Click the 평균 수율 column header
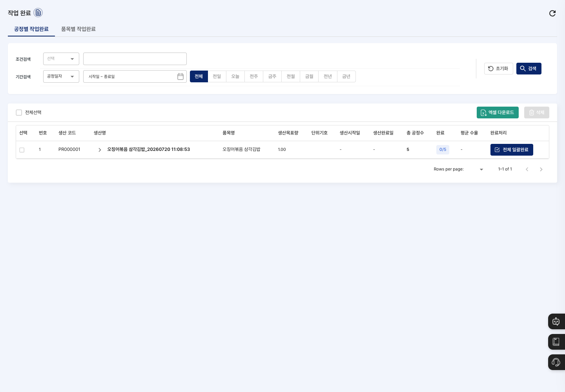 click(x=469, y=133)
